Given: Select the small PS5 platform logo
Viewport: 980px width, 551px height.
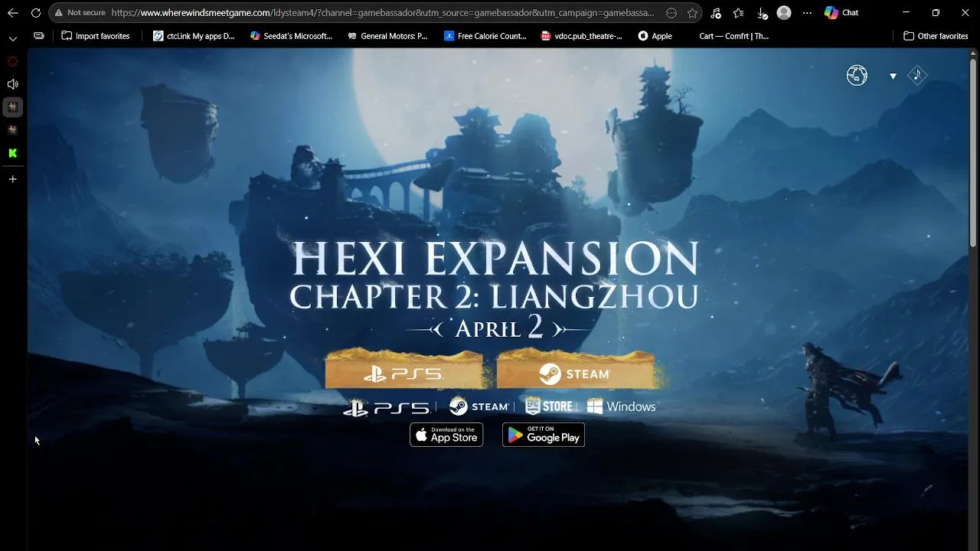Looking at the screenshot, I should pos(386,407).
